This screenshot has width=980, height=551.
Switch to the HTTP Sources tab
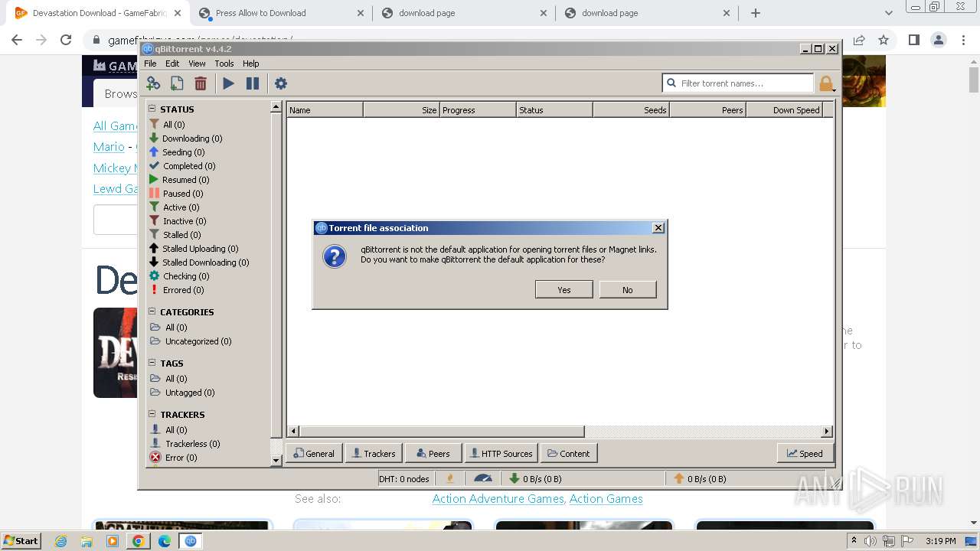[501, 453]
